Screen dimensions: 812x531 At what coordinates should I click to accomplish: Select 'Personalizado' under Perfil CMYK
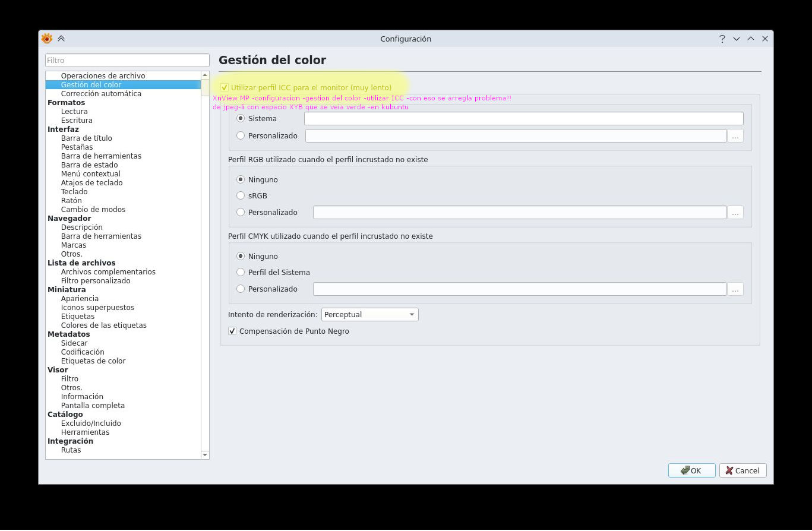241,289
